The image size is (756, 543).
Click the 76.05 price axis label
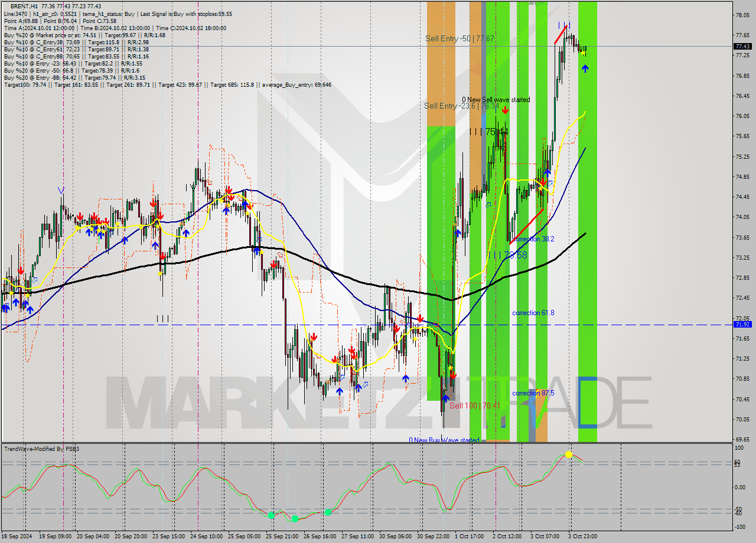click(742, 116)
